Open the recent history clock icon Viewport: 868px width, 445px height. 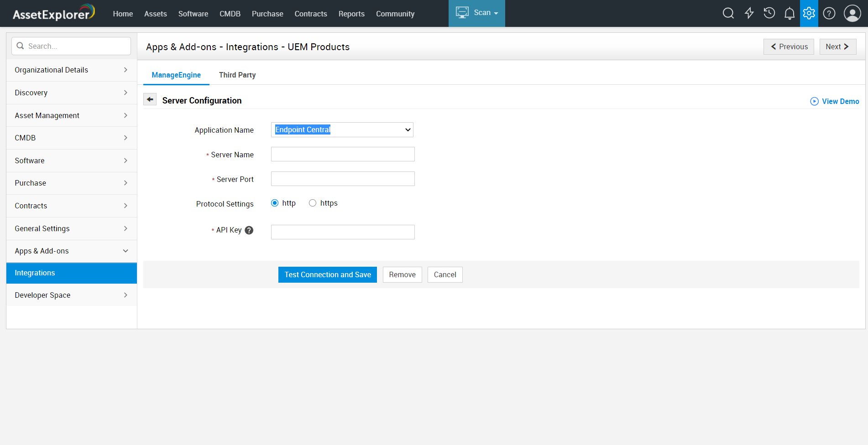click(x=769, y=13)
